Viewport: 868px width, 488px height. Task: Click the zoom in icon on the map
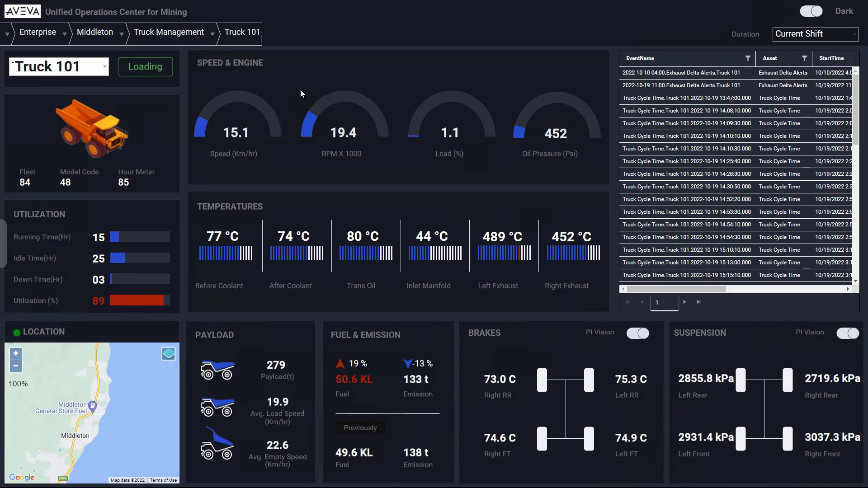[15, 353]
